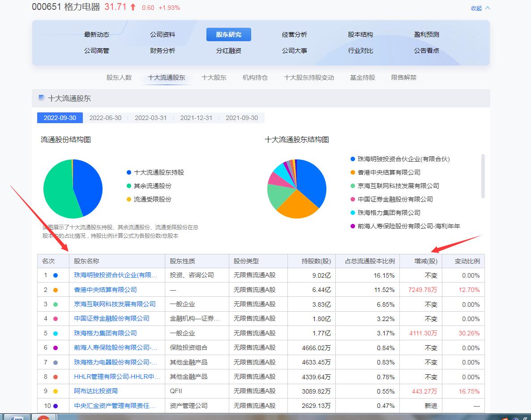Collapse the panel using 收起

click(x=476, y=8)
